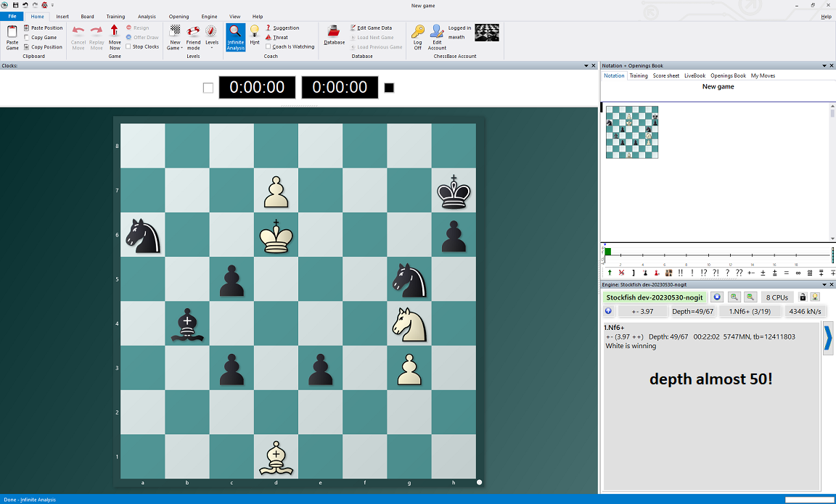Click the Stockfish engine name button
Image resolution: width=836 pixels, height=504 pixels.
click(655, 297)
